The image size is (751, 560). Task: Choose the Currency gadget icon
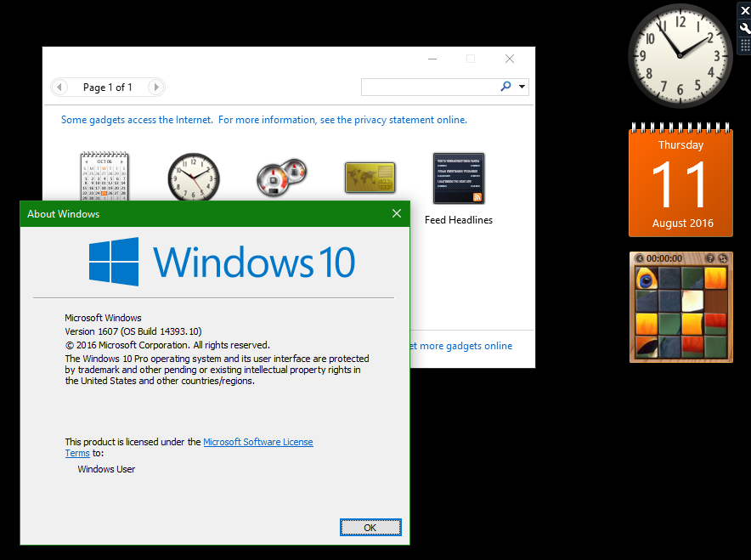point(370,178)
